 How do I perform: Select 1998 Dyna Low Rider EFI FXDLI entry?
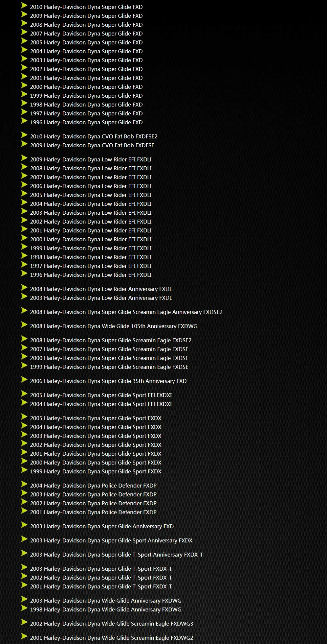click(x=91, y=257)
